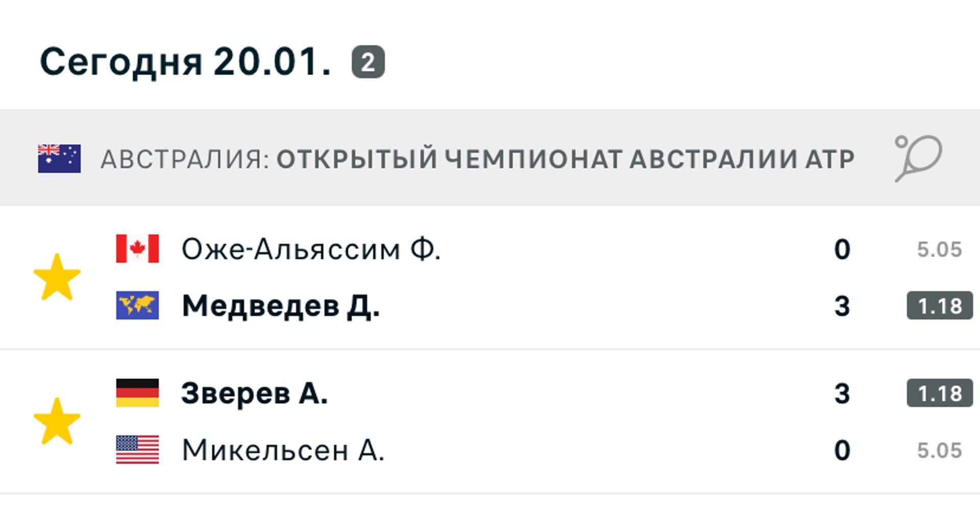Viewport: 980px width, 513px height.
Task: Select the 1.18 odds for Медведев
Action: coord(940,306)
